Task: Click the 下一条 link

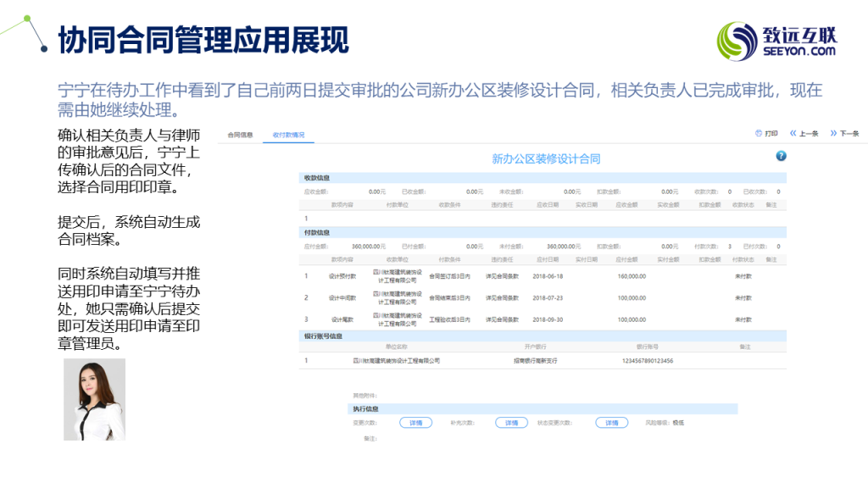Action: (849, 134)
